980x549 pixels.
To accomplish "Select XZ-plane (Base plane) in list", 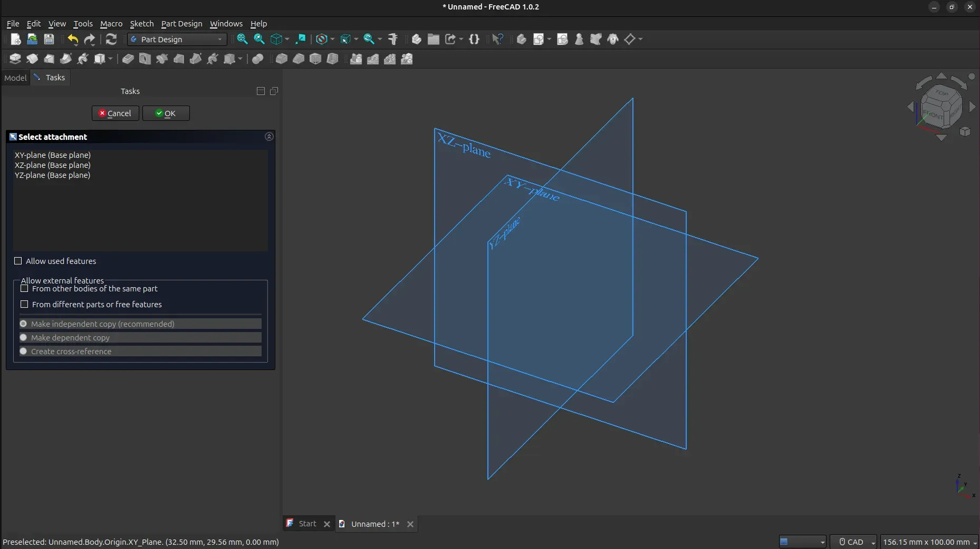I will (x=53, y=165).
